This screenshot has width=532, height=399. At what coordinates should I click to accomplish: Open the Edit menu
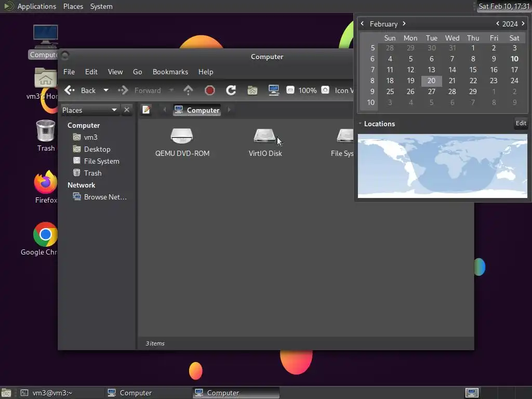pyautogui.click(x=91, y=72)
